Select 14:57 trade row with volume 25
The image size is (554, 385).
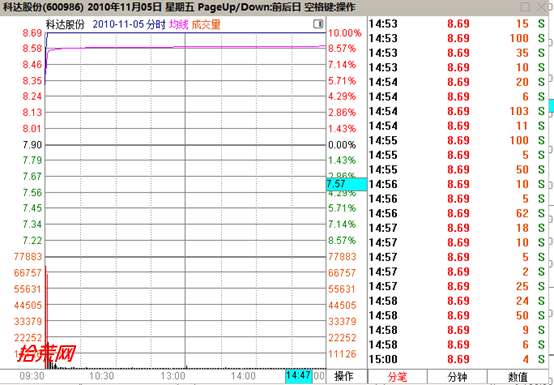(457, 286)
